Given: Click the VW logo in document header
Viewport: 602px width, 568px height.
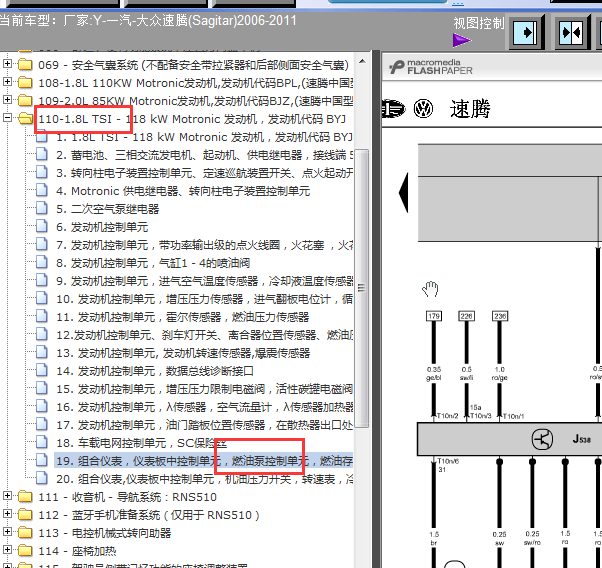Looking at the screenshot, I should (x=423, y=108).
